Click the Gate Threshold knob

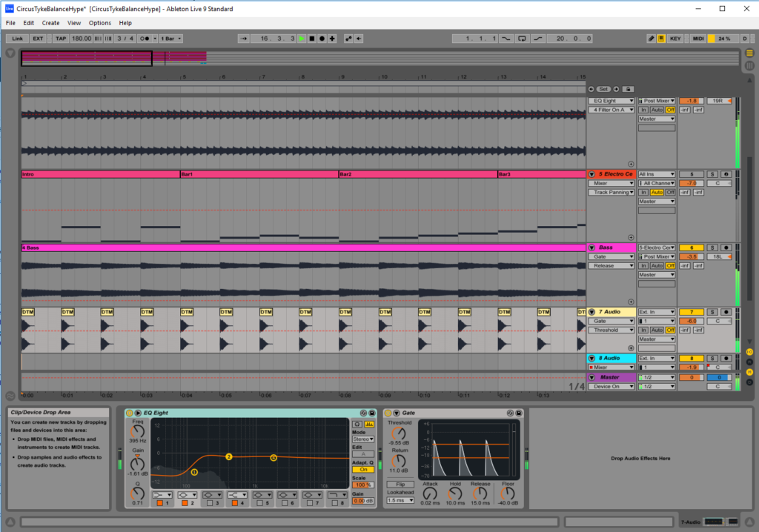pos(399,433)
